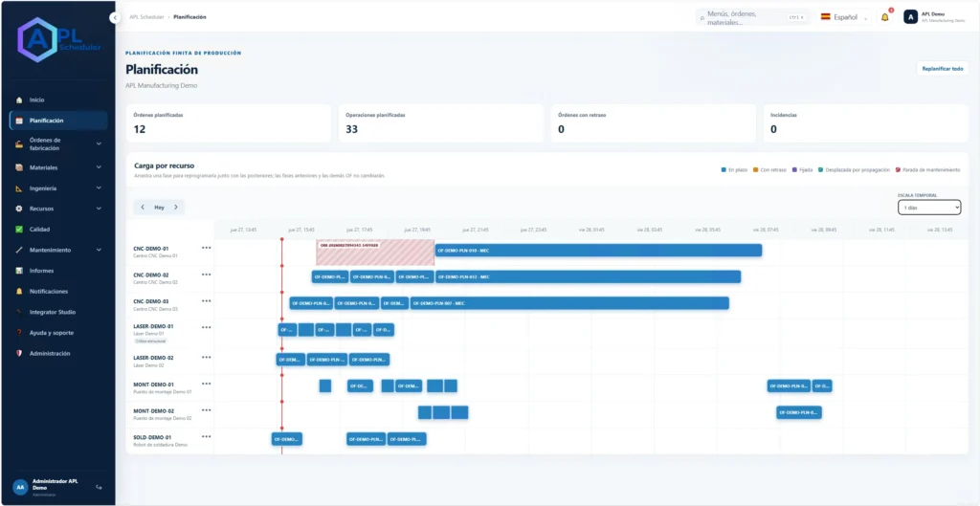Open the CNC-DEMO-03 row options menu
The height and width of the screenshot is (506, 980).
207,300
